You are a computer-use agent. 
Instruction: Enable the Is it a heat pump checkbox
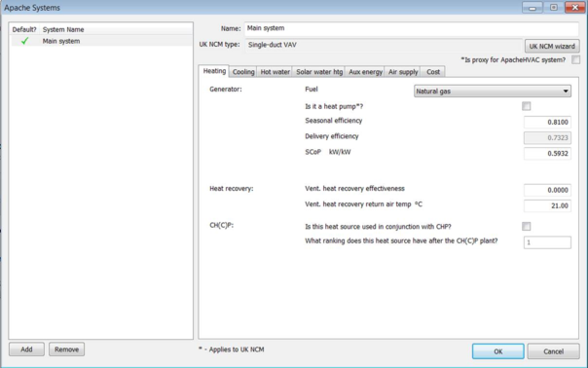pyautogui.click(x=526, y=106)
